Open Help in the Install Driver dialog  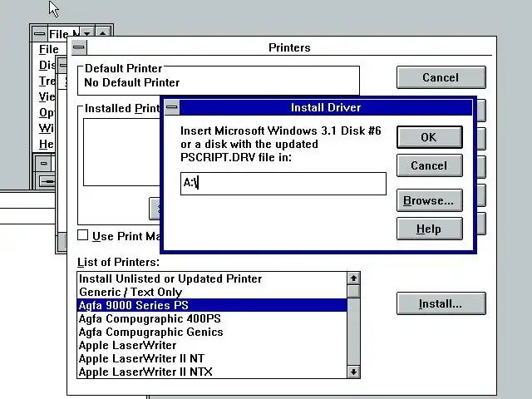tap(429, 229)
